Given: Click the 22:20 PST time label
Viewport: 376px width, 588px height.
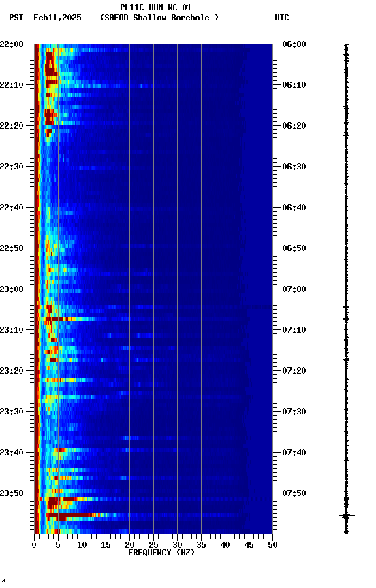Looking at the screenshot, I should tap(12, 126).
